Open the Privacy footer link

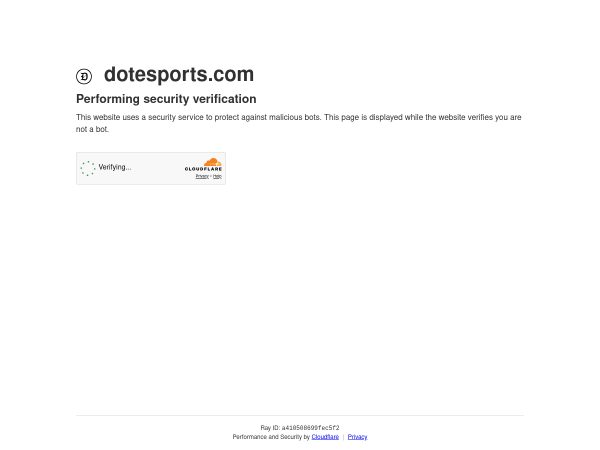point(357,437)
